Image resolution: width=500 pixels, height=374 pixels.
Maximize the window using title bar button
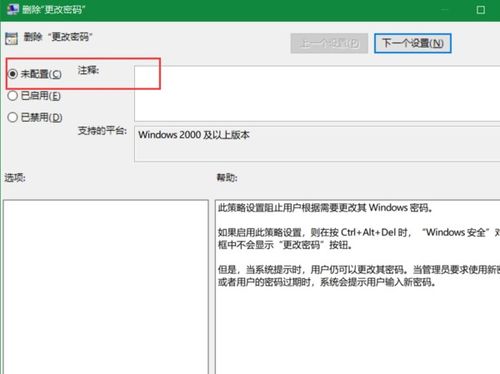(480, 10)
